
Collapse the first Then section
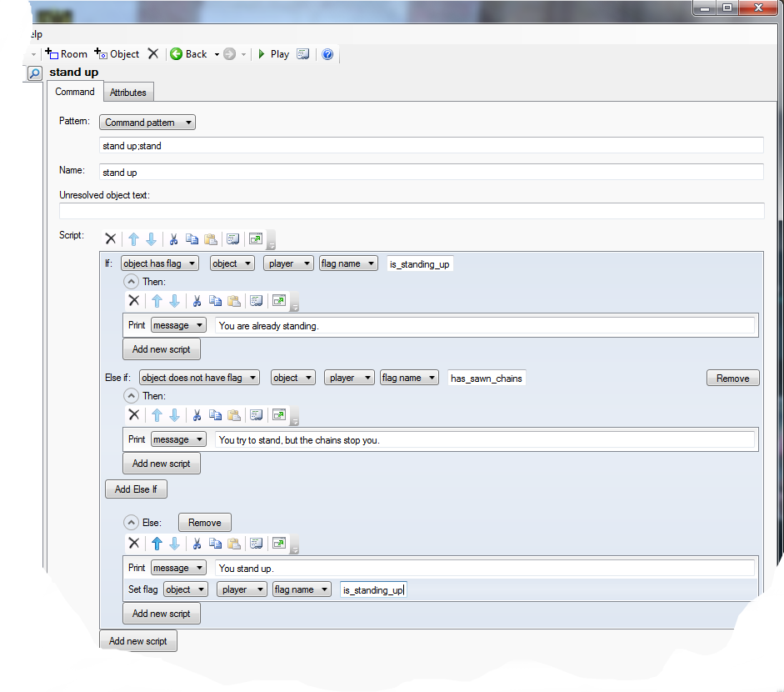coord(131,282)
